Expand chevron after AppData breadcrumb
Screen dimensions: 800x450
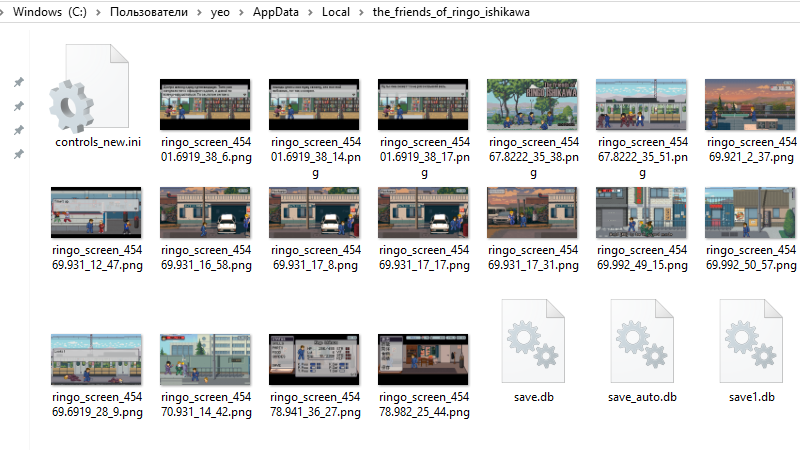[x=310, y=12]
